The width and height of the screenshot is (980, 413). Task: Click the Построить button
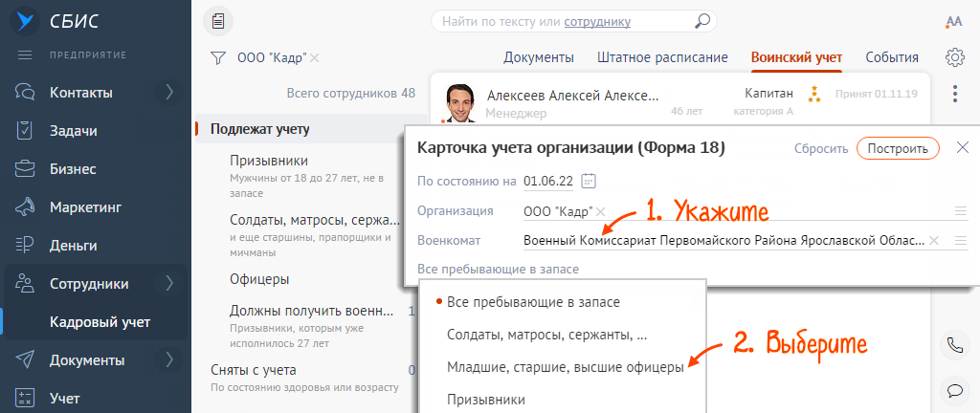click(x=898, y=148)
